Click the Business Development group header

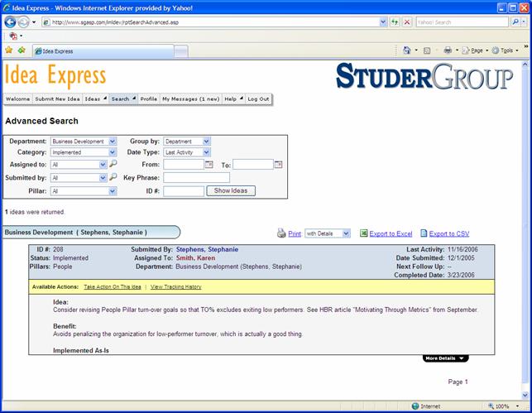tap(91, 232)
